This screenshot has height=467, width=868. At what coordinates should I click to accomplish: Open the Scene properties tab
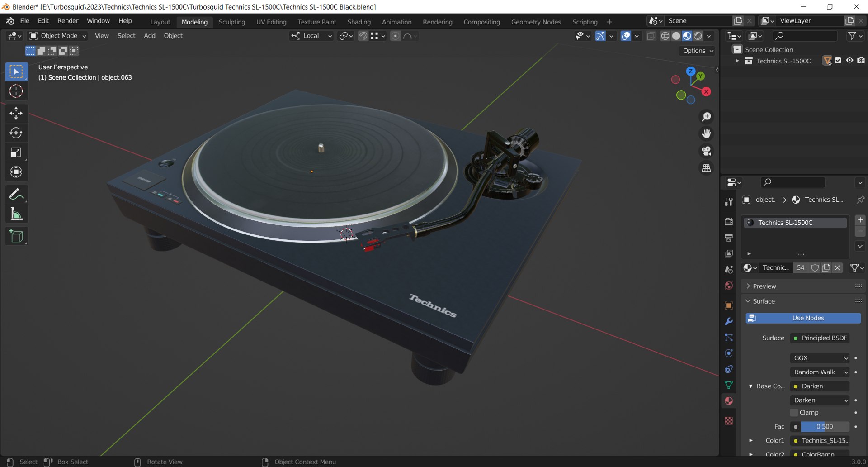pyautogui.click(x=729, y=269)
